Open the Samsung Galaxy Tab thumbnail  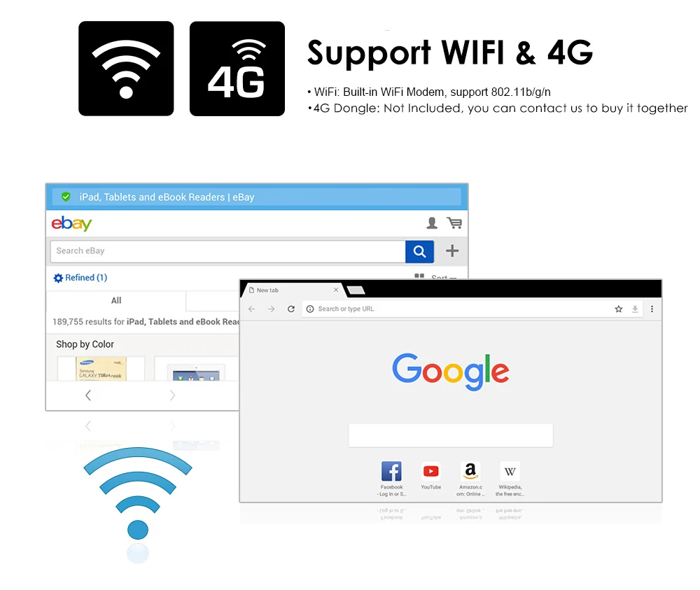coord(101,369)
